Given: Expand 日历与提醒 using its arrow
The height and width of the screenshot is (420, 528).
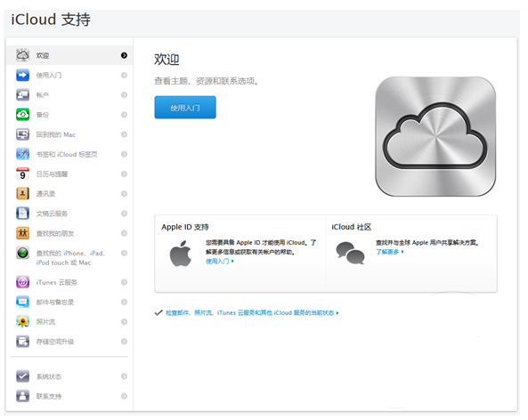Looking at the screenshot, I should click(124, 174).
